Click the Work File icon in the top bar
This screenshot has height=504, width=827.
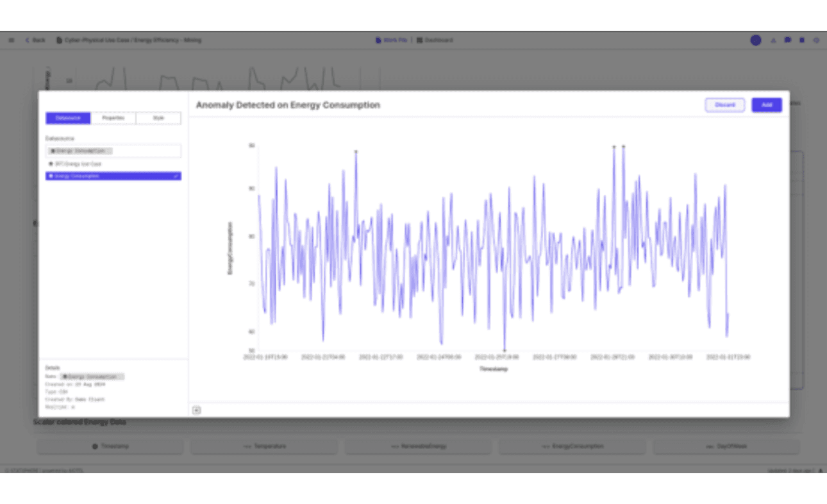click(378, 40)
